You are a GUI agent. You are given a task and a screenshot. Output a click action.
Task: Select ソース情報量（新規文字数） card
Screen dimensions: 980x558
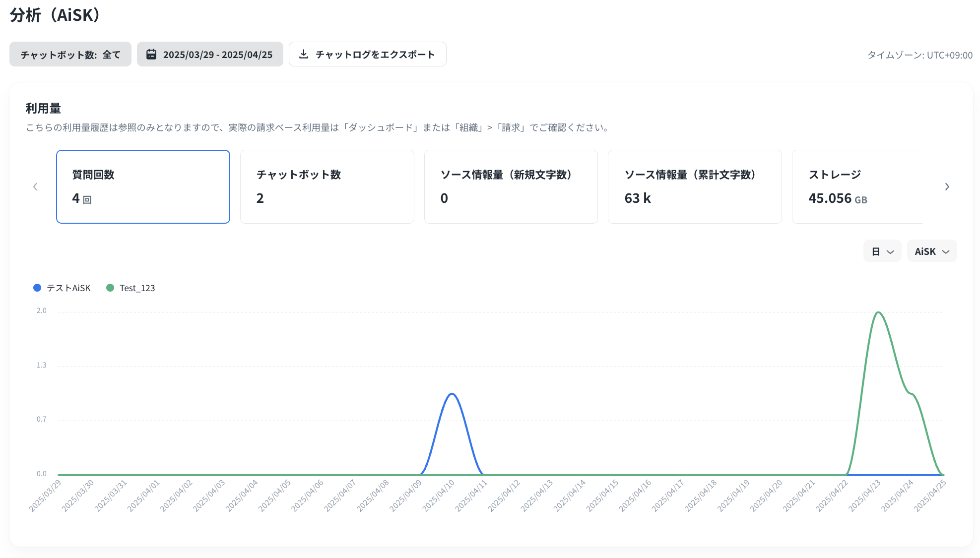coord(511,186)
